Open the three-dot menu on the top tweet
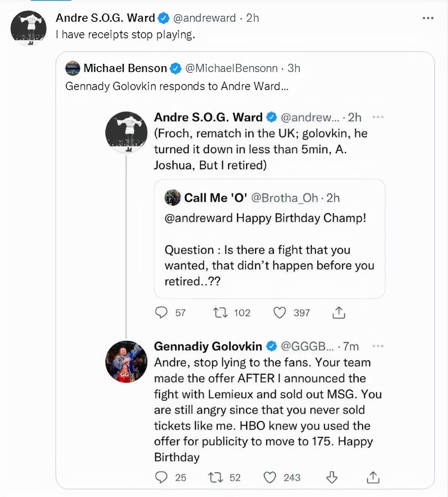Screen dimensions: 448x497 coord(428,18)
